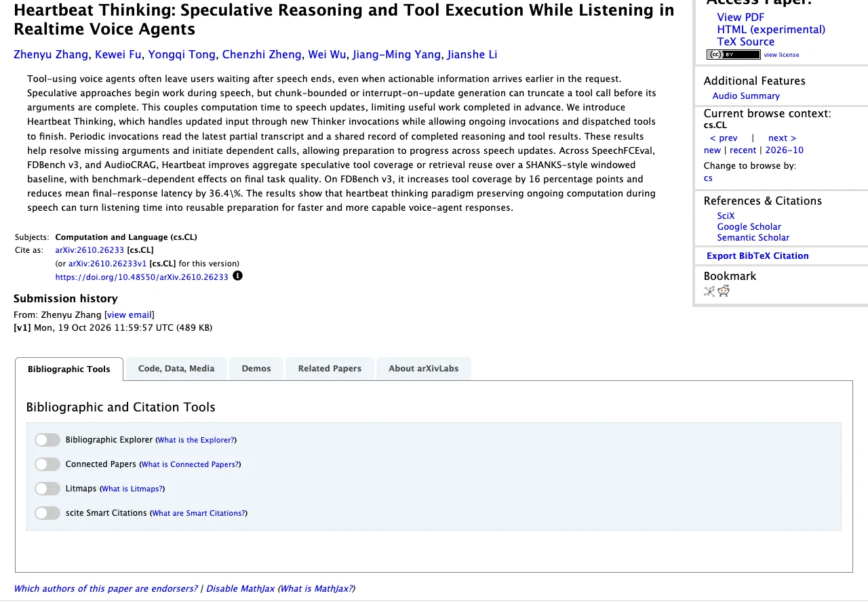Browse recent cs.CL papers
Viewport: 868px width, 610px height.
coord(743,150)
